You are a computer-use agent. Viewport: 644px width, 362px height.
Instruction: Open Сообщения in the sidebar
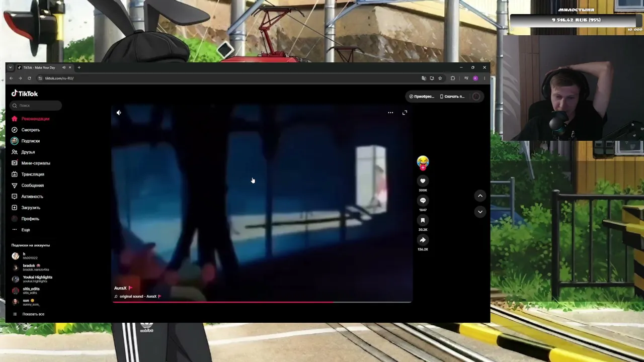pyautogui.click(x=28, y=185)
